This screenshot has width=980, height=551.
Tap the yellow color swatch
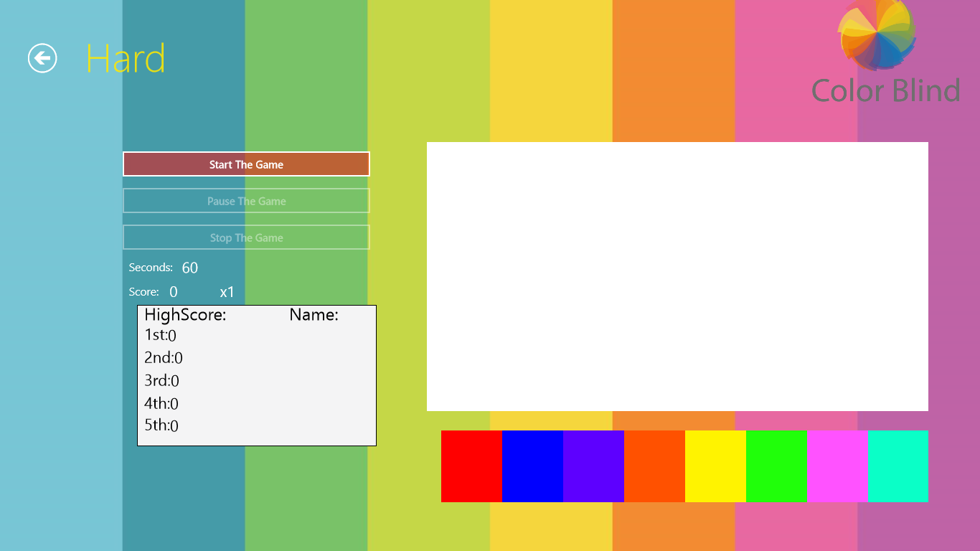715,466
